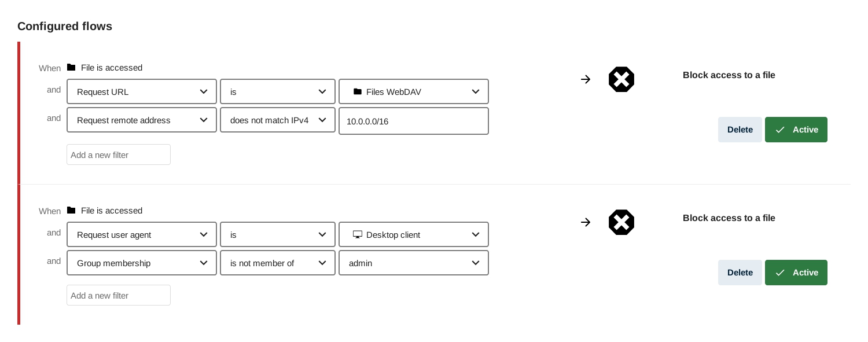Expand the 'does not match IPv4' operator dropdown
Image resolution: width=868 pixels, height=342 pixels.
[x=278, y=120]
